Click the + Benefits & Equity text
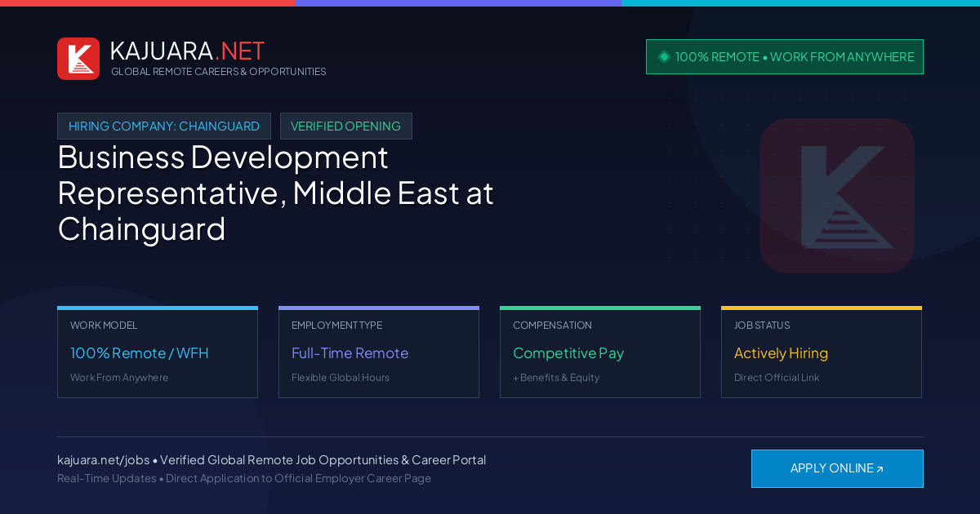 pyautogui.click(x=556, y=378)
